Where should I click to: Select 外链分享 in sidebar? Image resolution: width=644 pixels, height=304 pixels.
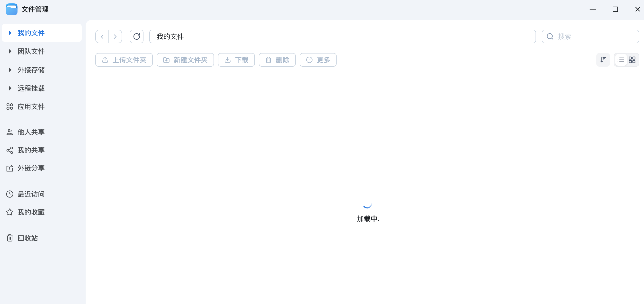[x=31, y=168]
